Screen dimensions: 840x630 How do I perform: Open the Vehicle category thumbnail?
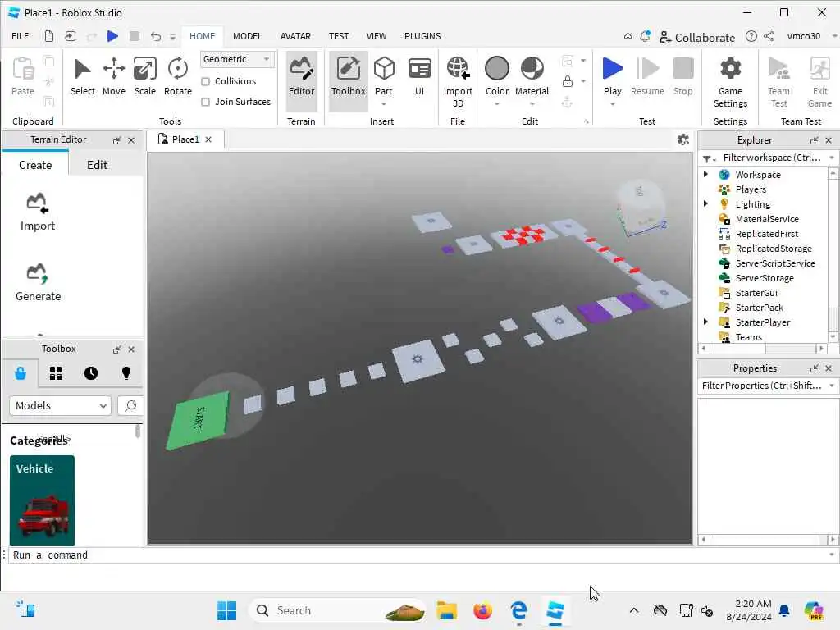coord(42,500)
